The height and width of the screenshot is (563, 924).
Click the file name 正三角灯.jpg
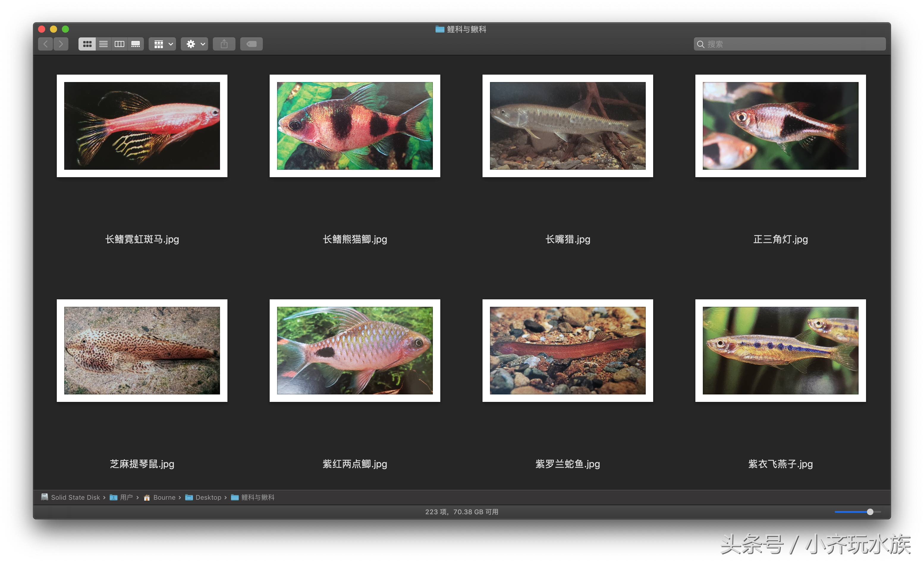click(x=781, y=239)
